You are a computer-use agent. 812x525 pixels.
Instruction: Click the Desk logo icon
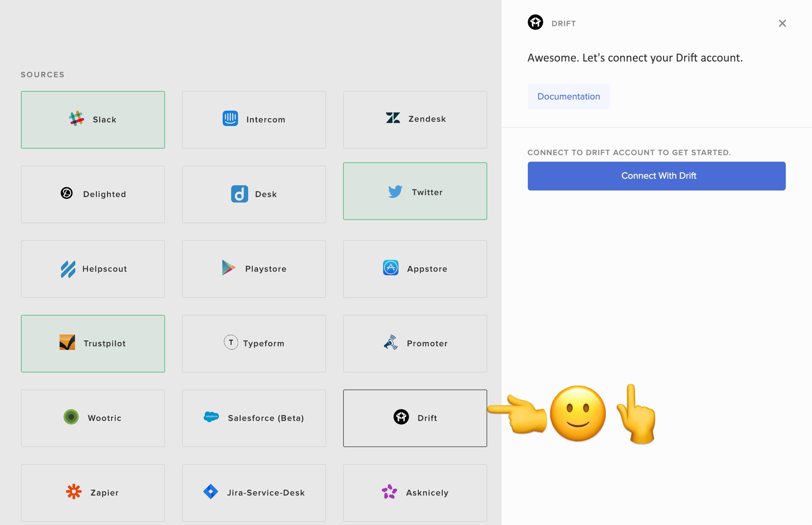(x=239, y=194)
